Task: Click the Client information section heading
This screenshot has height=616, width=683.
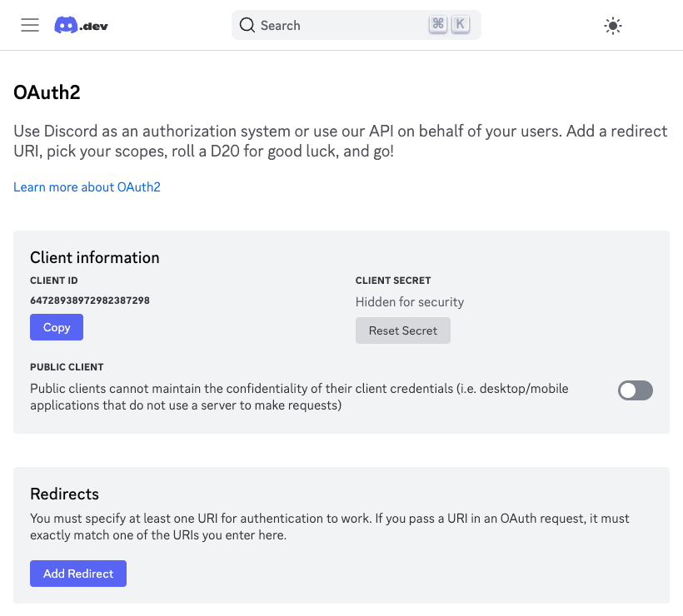Action: [94, 257]
